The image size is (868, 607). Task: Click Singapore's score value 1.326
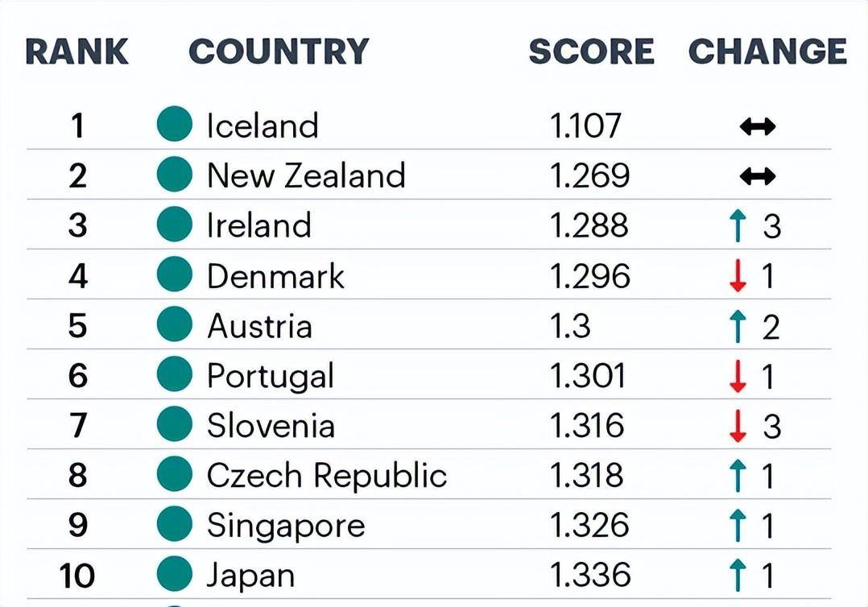pyautogui.click(x=589, y=525)
